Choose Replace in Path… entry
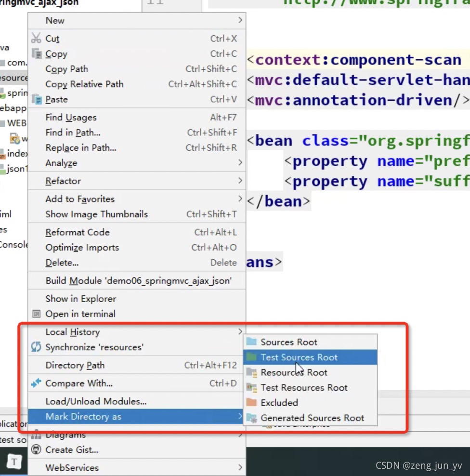Viewport: 470px width, 476px height. (x=137, y=148)
